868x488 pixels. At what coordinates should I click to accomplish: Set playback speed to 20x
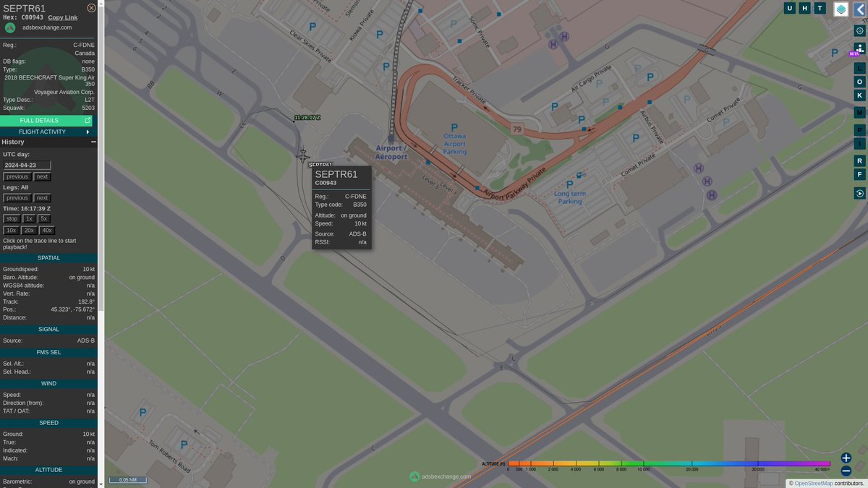[29, 231]
